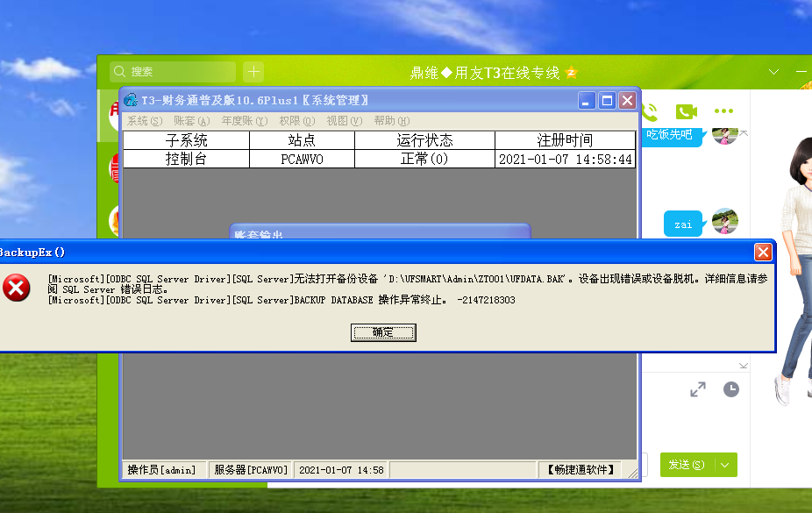Select the PCAWVO station cell
The width and height of the screenshot is (812, 513).
[x=302, y=159]
